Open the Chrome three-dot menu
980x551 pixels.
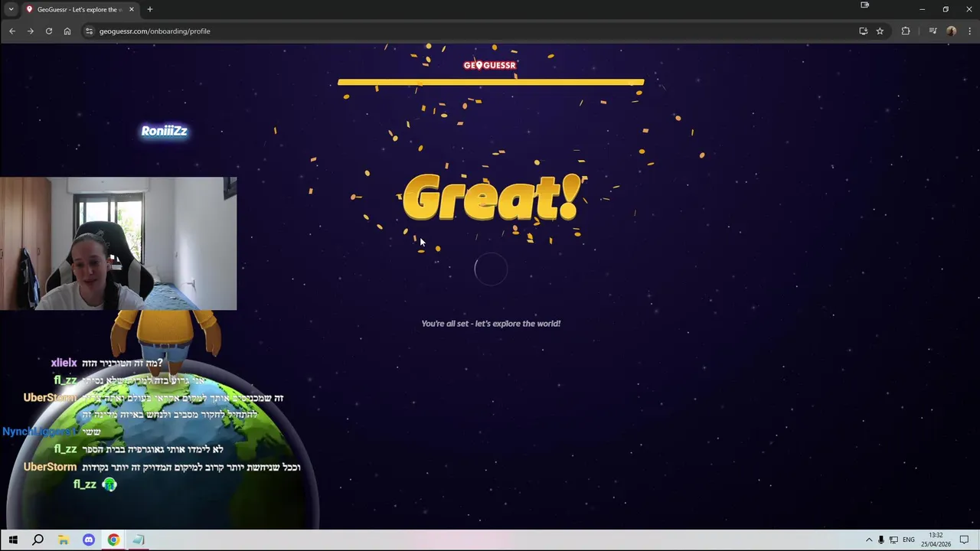[x=969, y=31]
